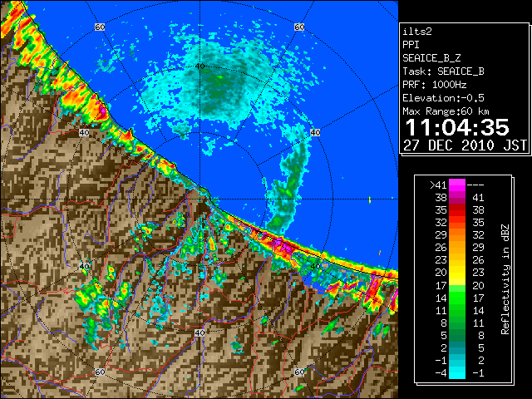Pick the magenta >41 dBZ swatch
The image size is (532, 399).
tap(457, 185)
